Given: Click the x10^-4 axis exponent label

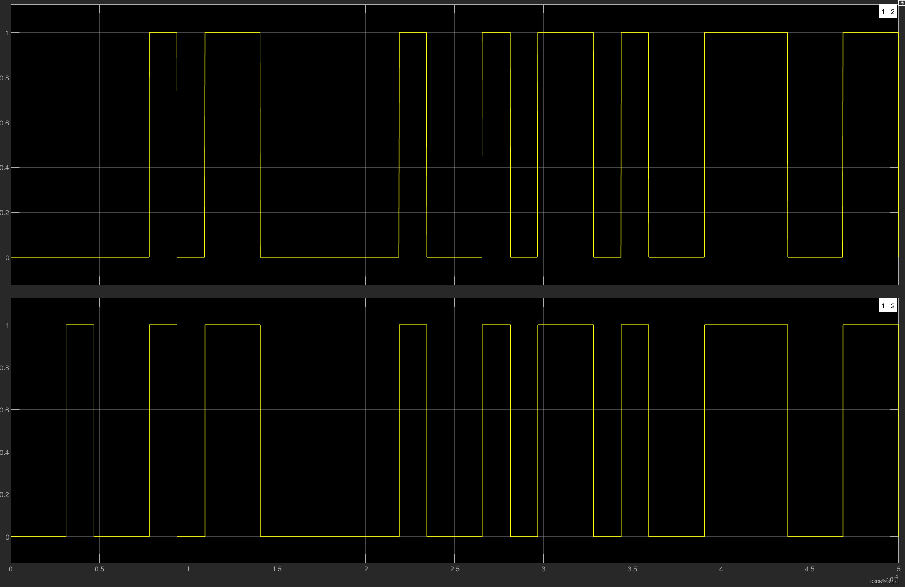Looking at the screenshot, I should 891,579.
